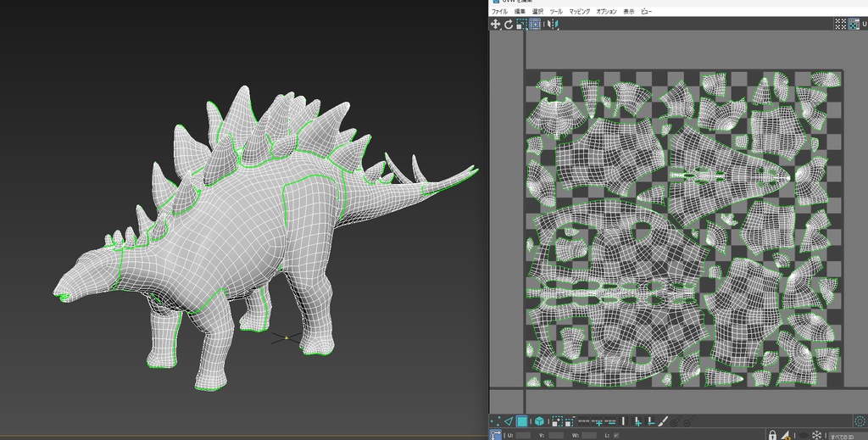Click the Shrink Loop minus icon
This screenshot has height=440, width=868.
click(610, 421)
